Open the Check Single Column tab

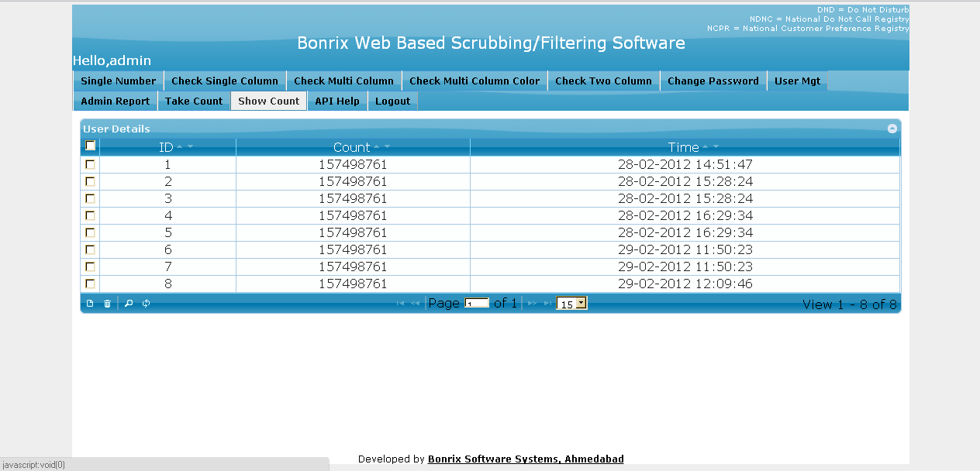point(225,81)
